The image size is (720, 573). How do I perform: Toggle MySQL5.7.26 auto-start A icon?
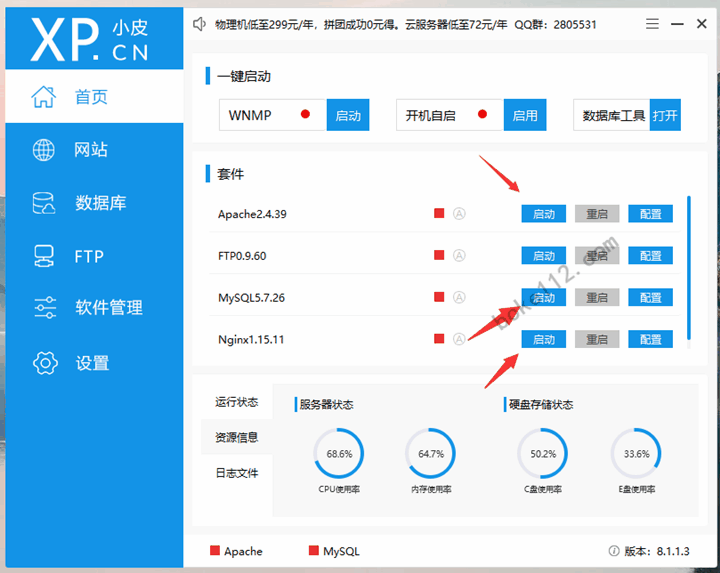coord(459,297)
